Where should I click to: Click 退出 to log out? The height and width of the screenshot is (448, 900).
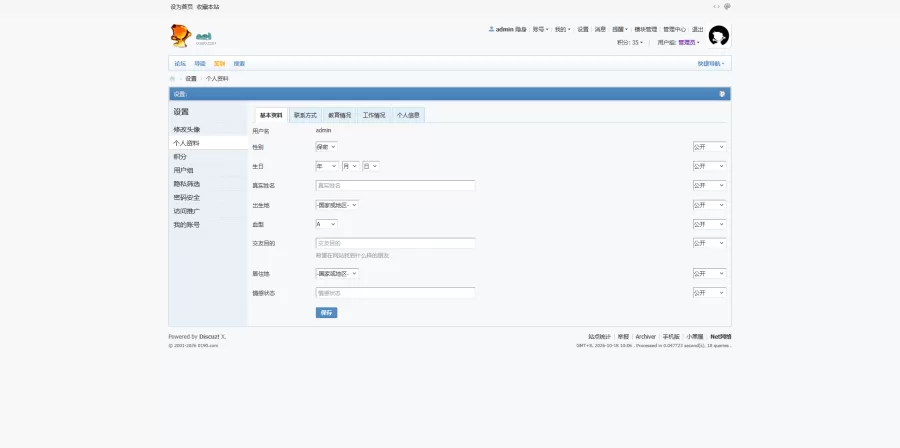point(697,29)
